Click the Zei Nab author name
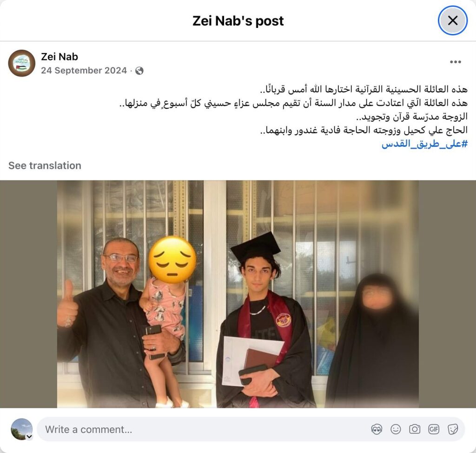This screenshot has height=453, width=476. point(59,57)
